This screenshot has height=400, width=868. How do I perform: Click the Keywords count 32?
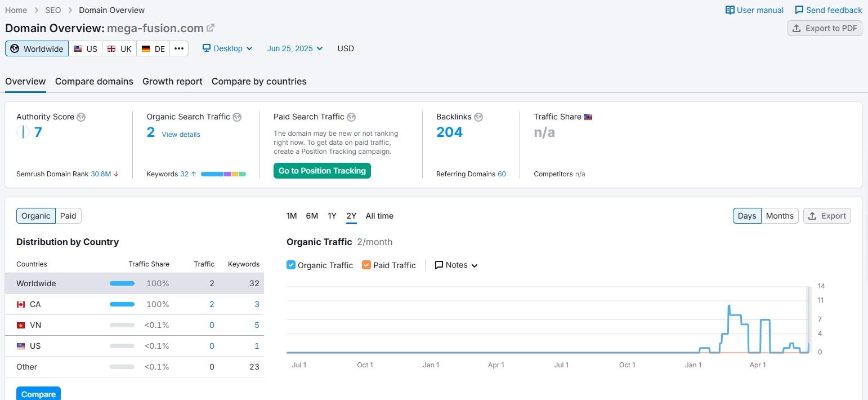point(184,174)
